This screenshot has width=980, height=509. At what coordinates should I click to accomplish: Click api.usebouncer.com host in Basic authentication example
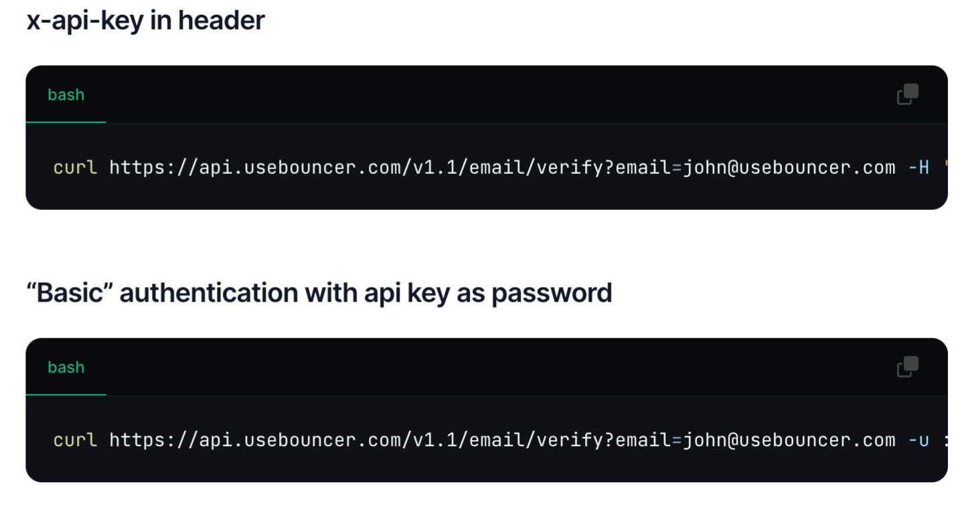click(299, 440)
